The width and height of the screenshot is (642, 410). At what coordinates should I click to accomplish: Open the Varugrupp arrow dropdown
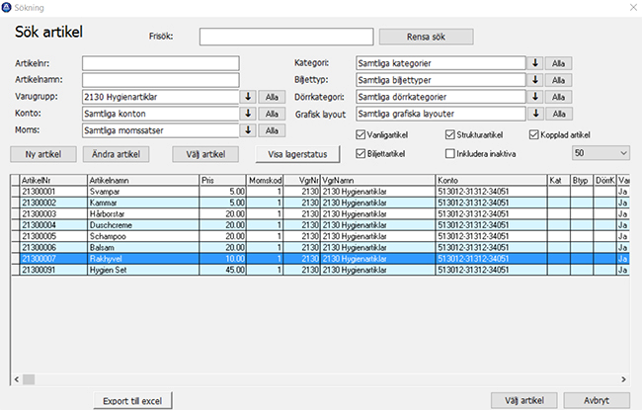[x=248, y=97]
